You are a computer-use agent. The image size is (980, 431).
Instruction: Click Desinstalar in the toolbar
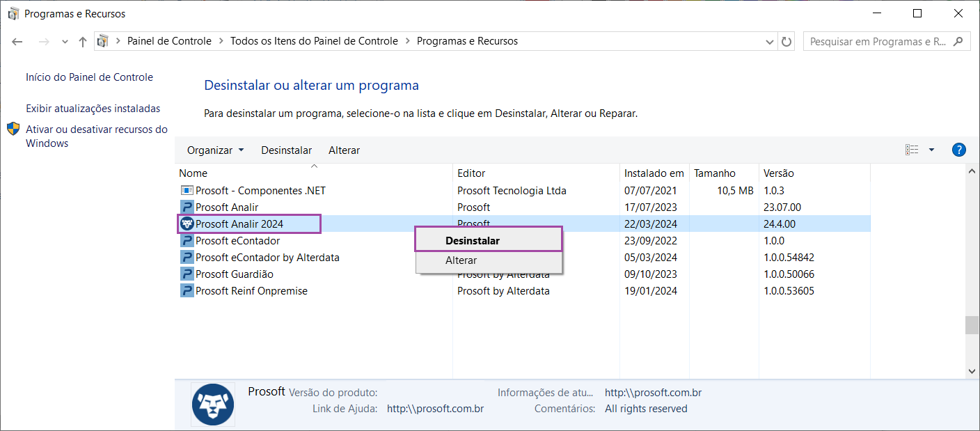(x=287, y=150)
